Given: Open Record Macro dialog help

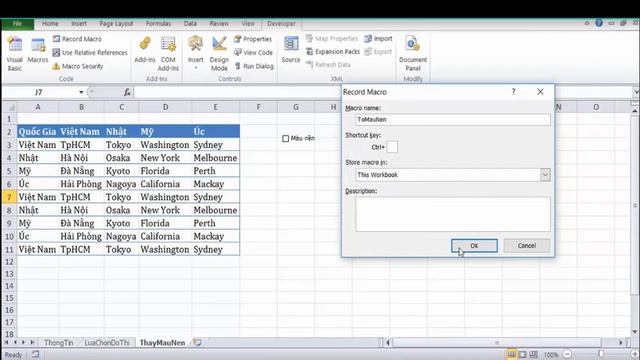Looking at the screenshot, I should (513, 92).
